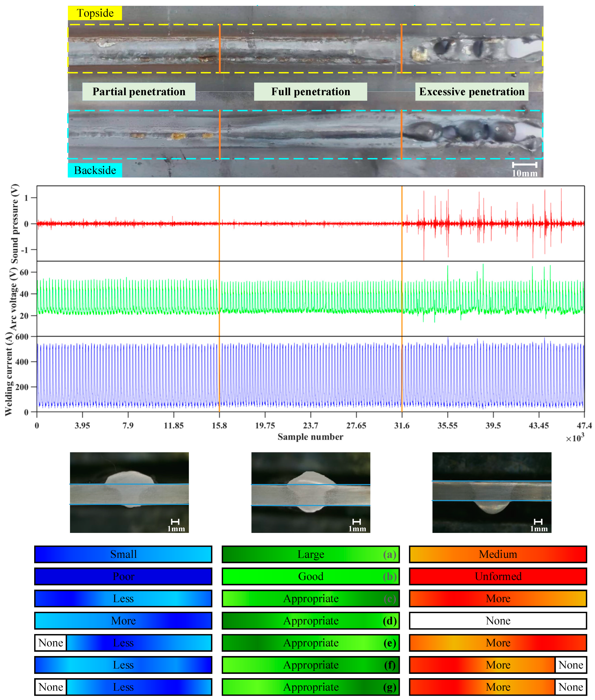The width and height of the screenshot is (595, 700).
Task: Select the Full penetration label
Action: (310, 92)
